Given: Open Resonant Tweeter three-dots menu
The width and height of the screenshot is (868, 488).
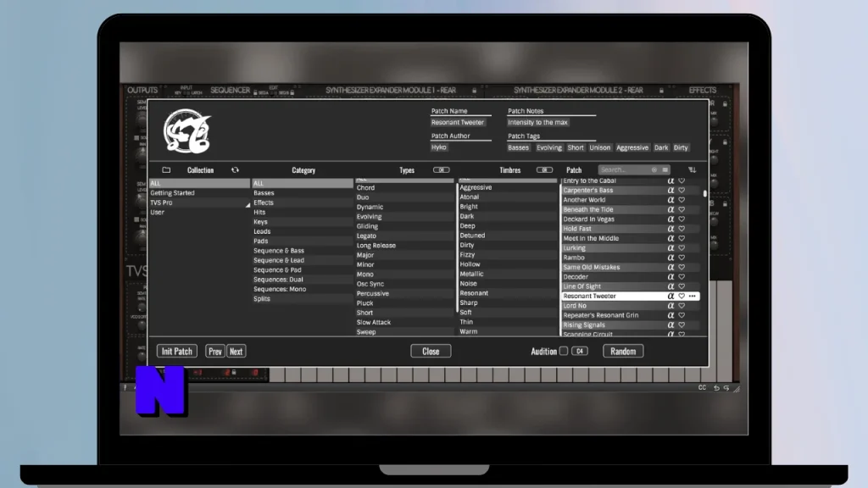Looking at the screenshot, I should pos(692,296).
